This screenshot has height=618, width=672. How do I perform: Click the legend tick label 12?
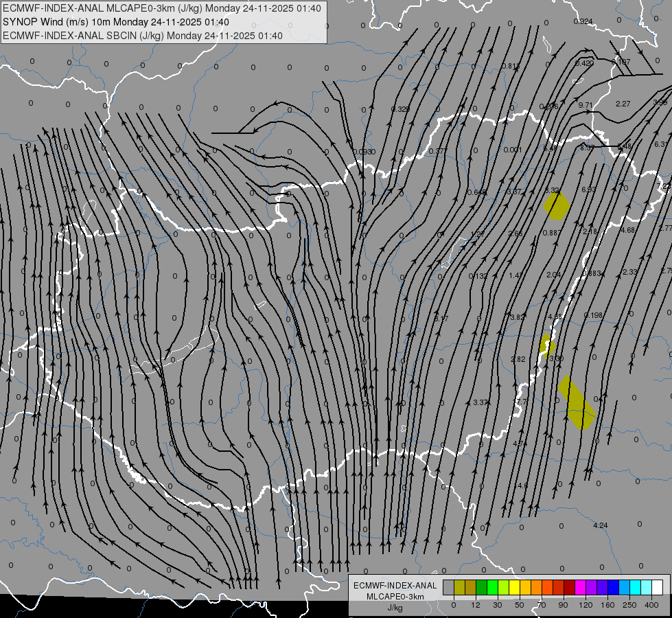[x=476, y=605]
